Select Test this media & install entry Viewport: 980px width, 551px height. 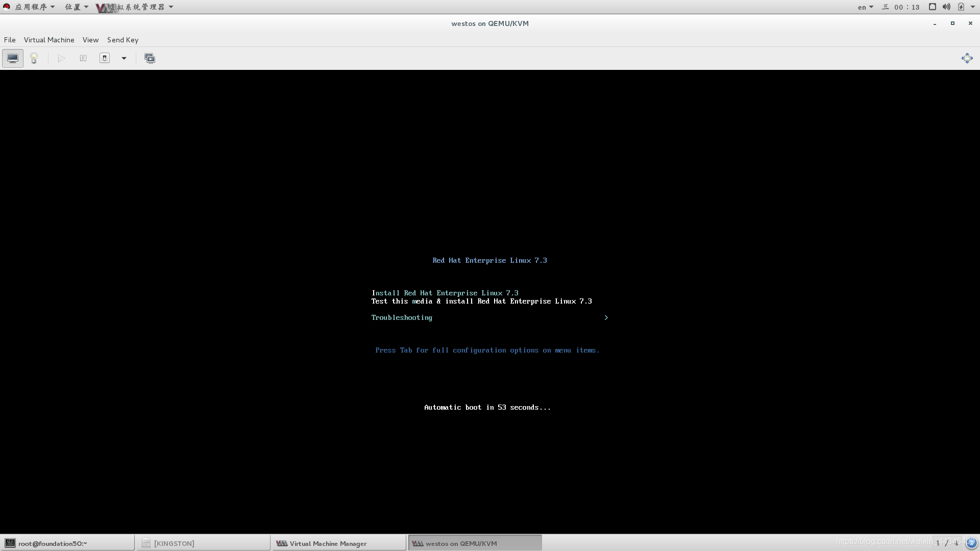481,301
